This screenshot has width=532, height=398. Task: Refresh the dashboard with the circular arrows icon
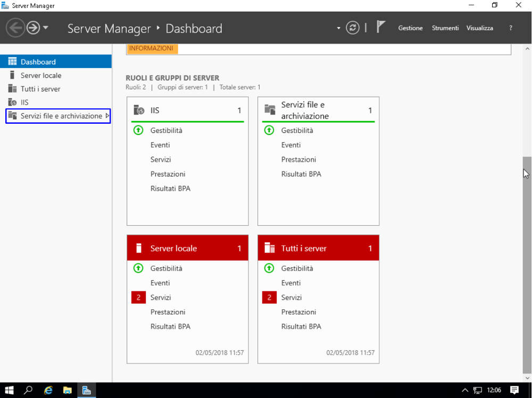pyautogui.click(x=353, y=28)
